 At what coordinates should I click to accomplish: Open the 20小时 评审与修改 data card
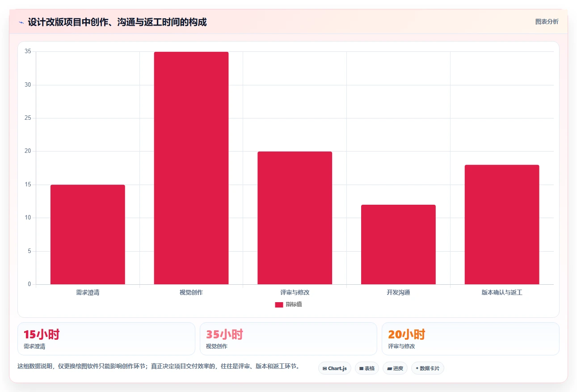click(x=470, y=339)
